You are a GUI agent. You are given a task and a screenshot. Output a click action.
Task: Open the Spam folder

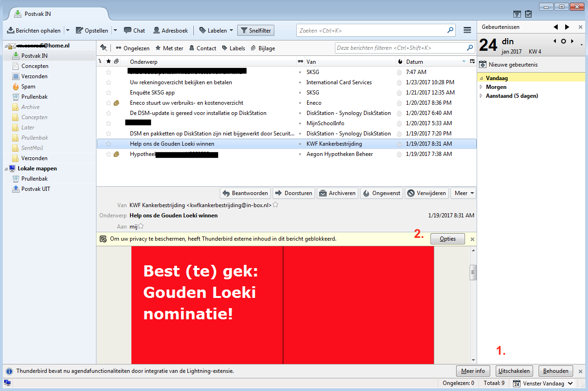click(x=28, y=87)
